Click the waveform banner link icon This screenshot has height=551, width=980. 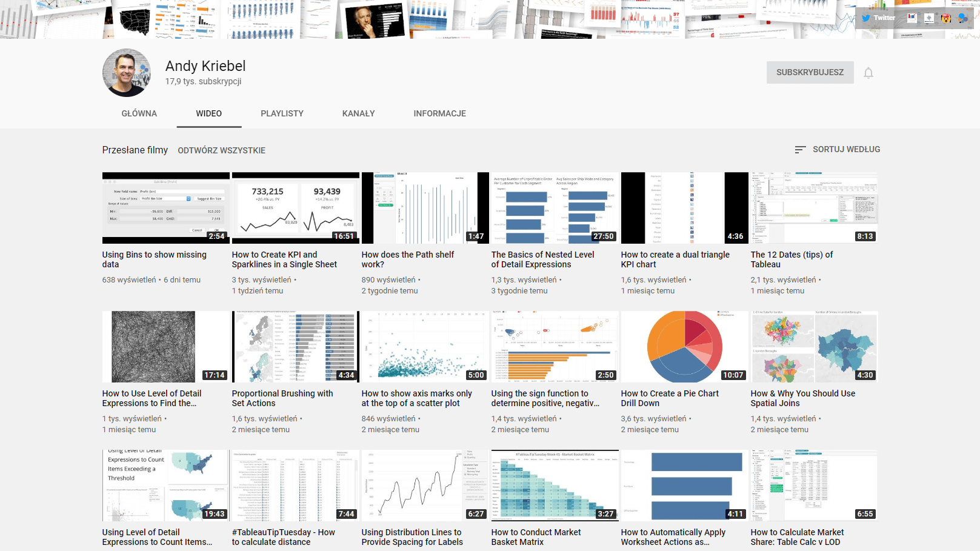928,18
